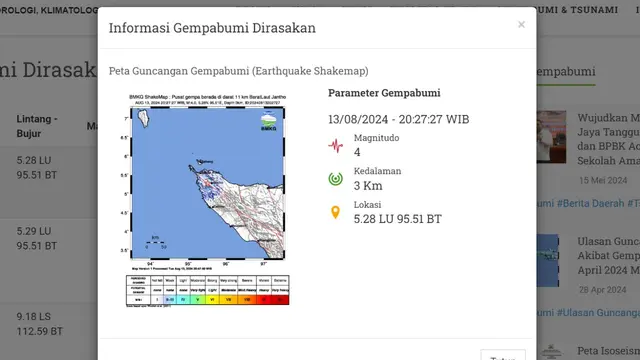
Task: Select the Parameter Gempabumi heading
Action: coord(384,93)
